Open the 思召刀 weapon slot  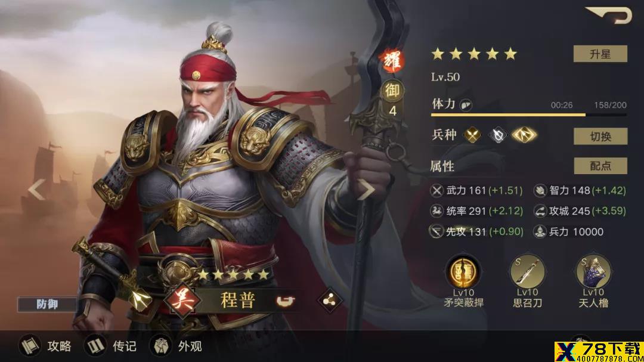coord(527,271)
